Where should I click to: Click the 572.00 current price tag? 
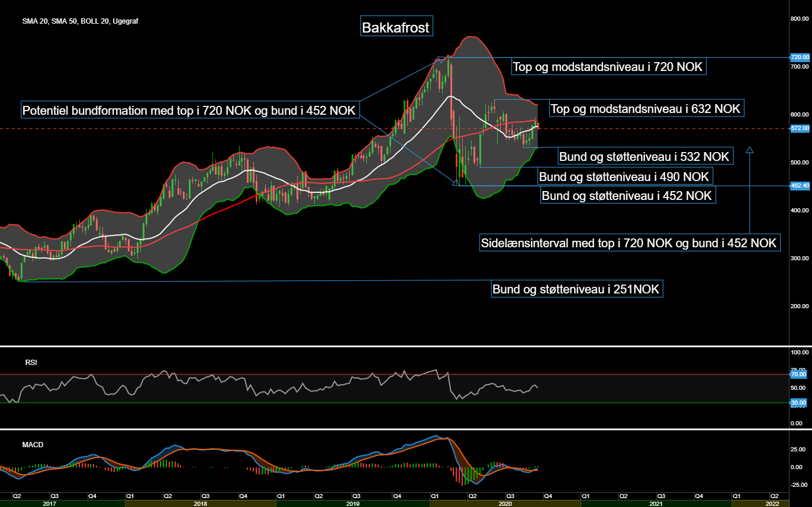[800, 128]
